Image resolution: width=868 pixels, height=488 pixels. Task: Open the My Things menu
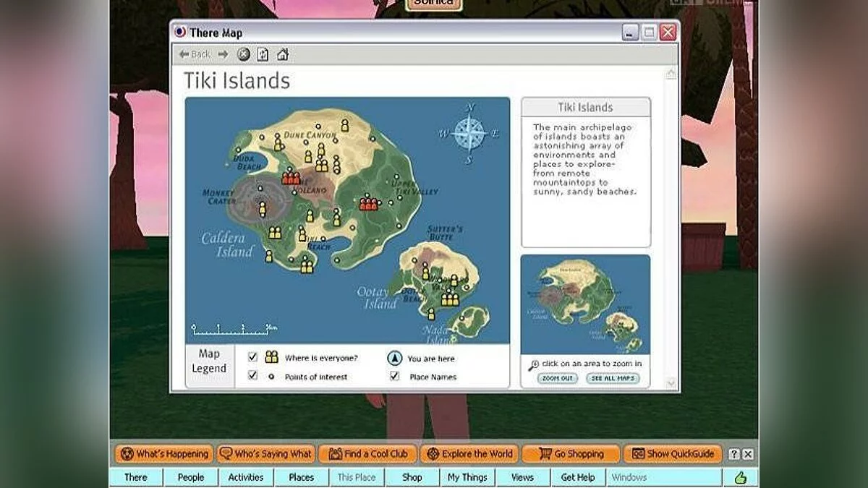click(x=467, y=477)
